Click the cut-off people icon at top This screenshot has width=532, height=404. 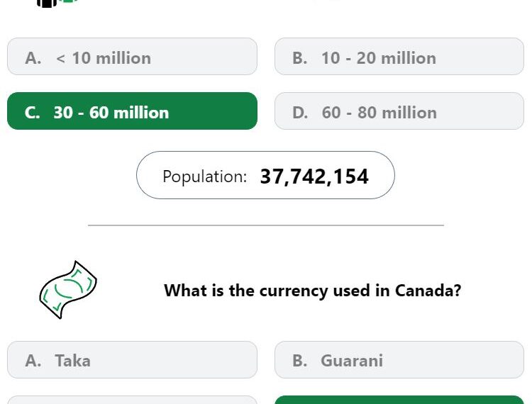(57, 3)
